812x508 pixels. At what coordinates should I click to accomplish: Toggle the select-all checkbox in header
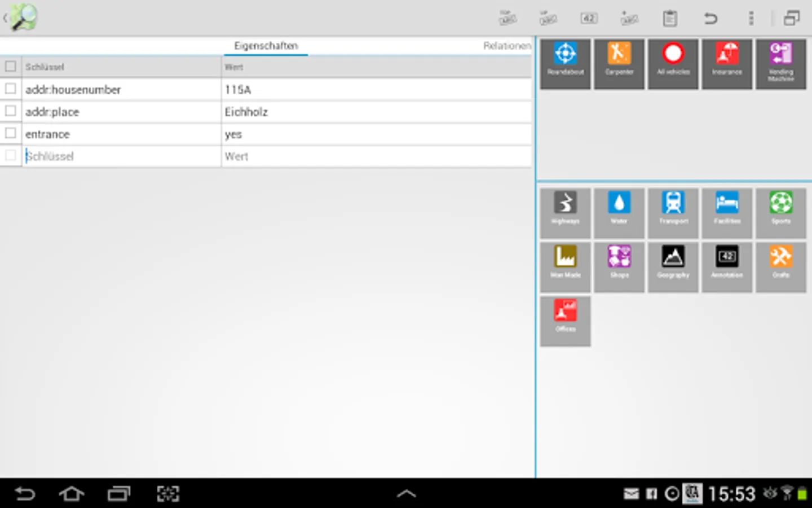(x=10, y=67)
